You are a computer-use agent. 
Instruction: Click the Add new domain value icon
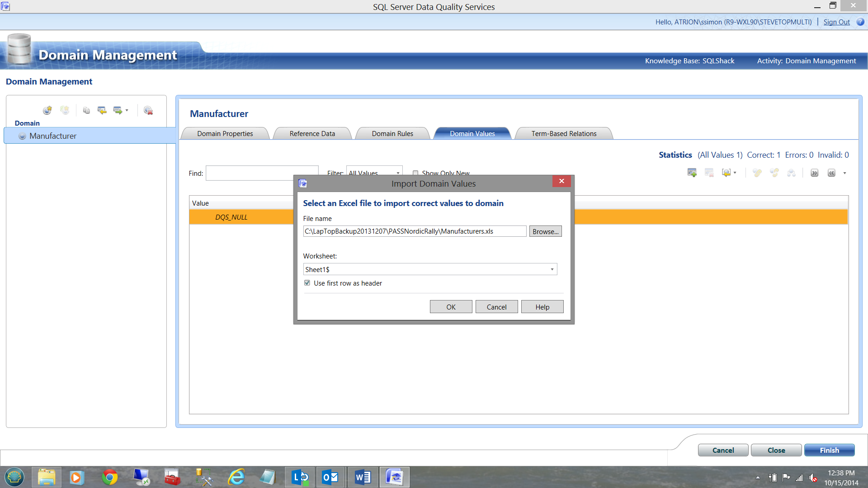[692, 173]
